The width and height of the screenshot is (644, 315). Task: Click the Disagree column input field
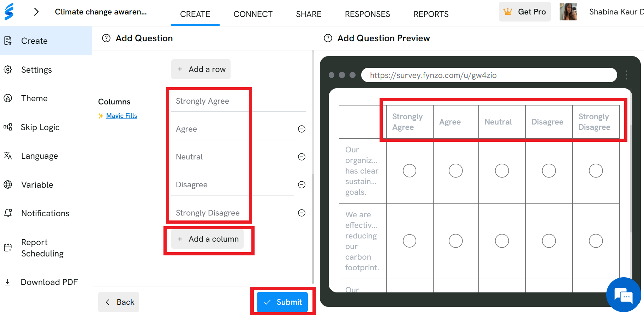[x=233, y=184]
